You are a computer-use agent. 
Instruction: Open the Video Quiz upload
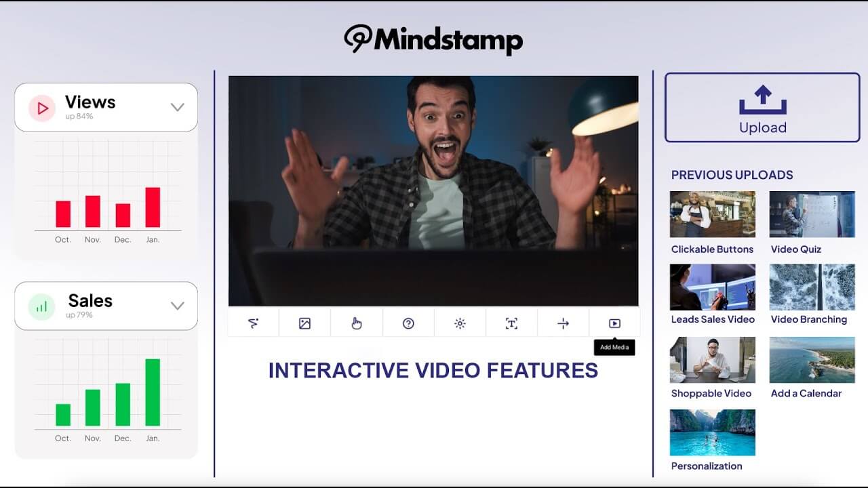[x=812, y=213]
